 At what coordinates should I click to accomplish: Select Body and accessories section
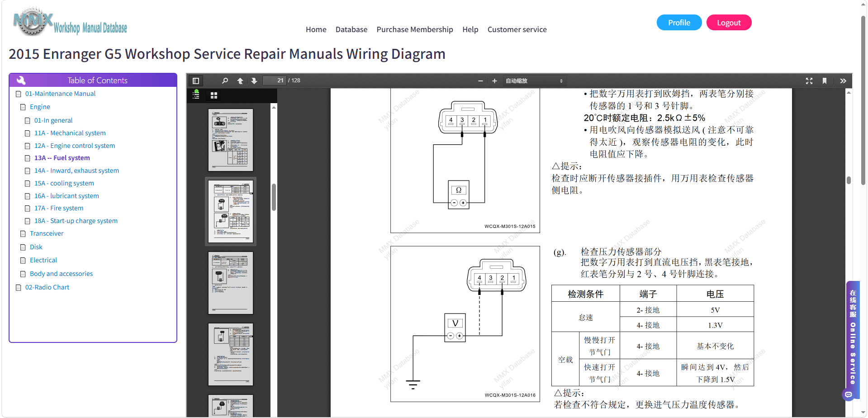pos(61,274)
